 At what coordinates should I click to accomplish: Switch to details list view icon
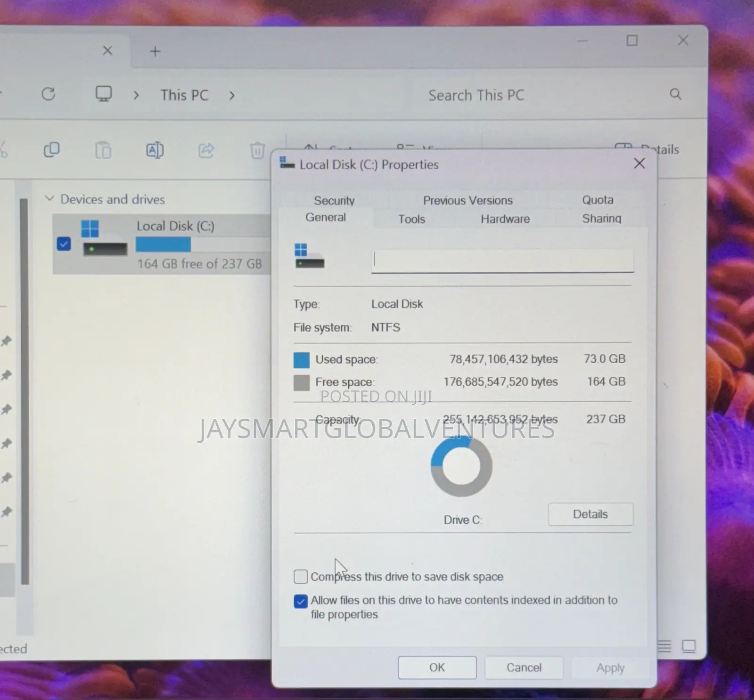click(x=664, y=646)
